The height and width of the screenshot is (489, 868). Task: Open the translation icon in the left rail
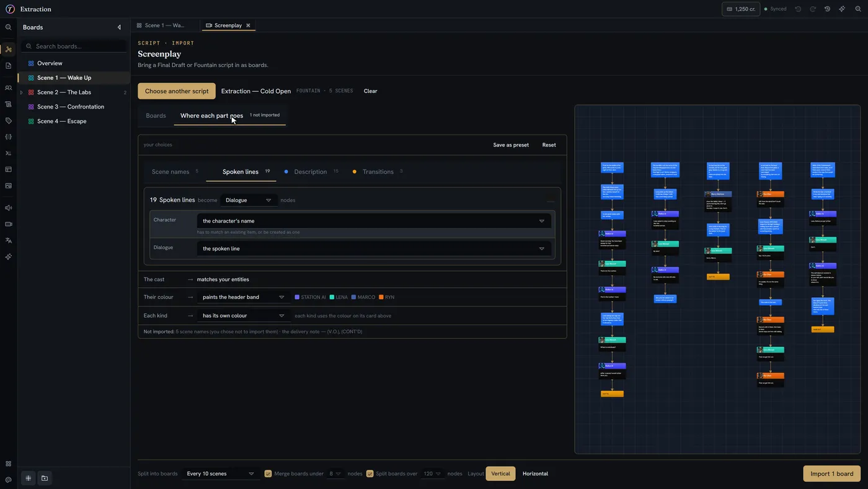pyautogui.click(x=9, y=240)
